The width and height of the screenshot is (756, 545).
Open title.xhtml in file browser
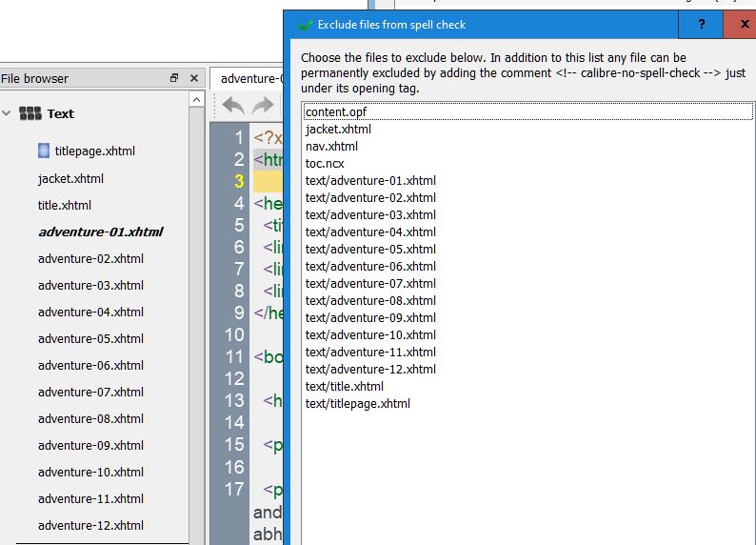click(65, 206)
